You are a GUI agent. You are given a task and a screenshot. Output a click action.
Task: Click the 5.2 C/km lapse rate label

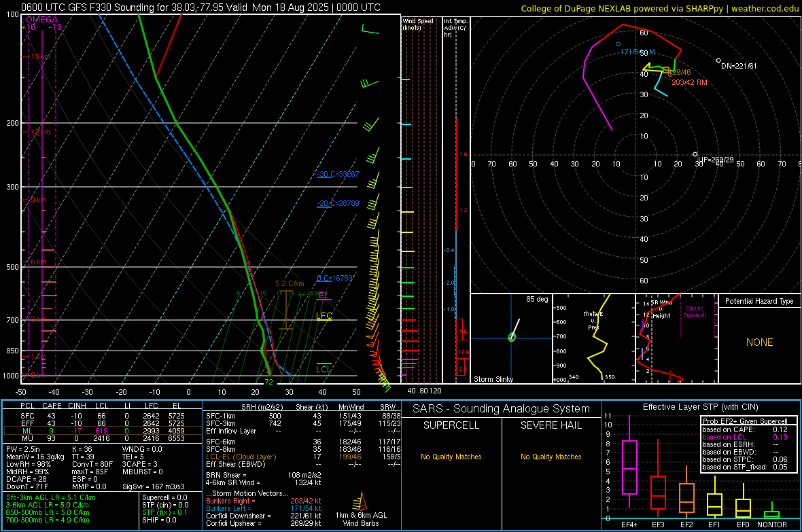(290, 283)
